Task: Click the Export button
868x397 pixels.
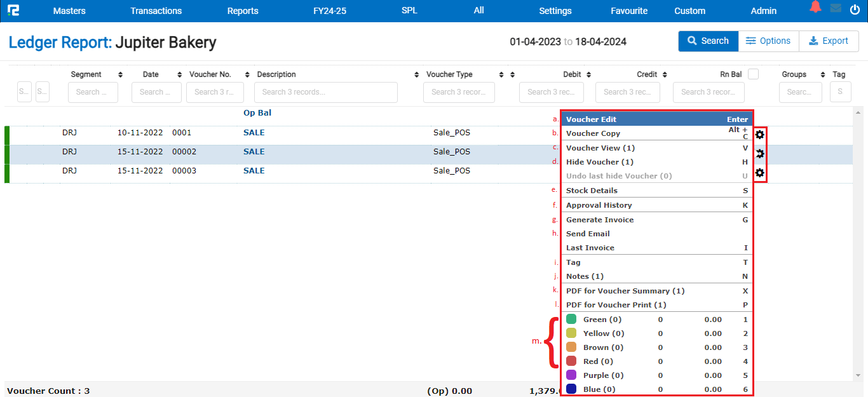Action: point(829,41)
